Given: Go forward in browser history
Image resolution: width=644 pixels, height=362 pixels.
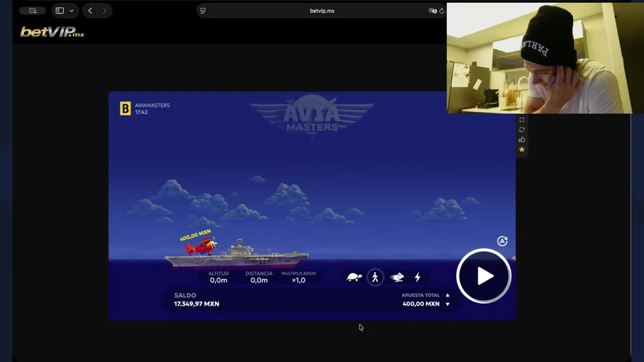Looking at the screenshot, I should (x=105, y=11).
